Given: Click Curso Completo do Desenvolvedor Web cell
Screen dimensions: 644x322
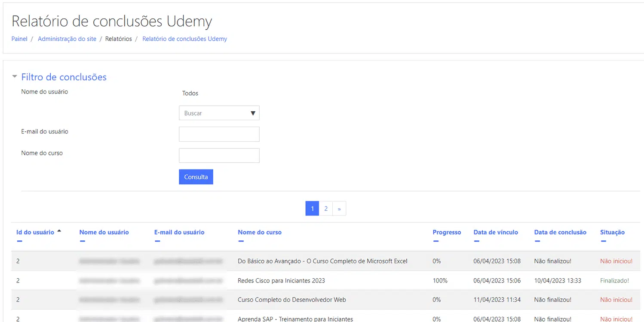Looking at the screenshot, I should pyautogui.click(x=292, y=300).
